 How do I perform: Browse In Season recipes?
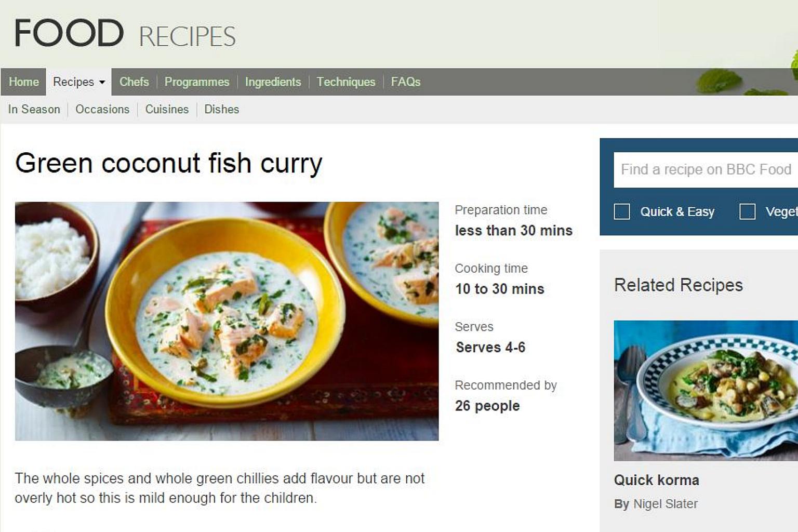[34, 109]
